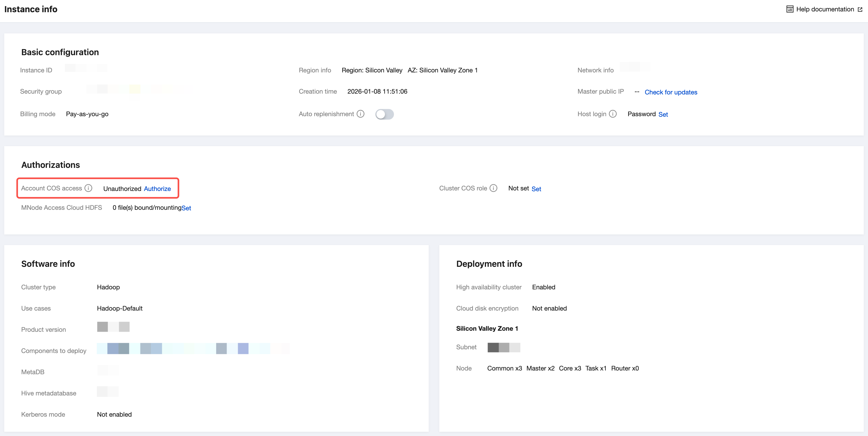
Task: Click Set for Cluster COS role
Action: coord(536,189)
